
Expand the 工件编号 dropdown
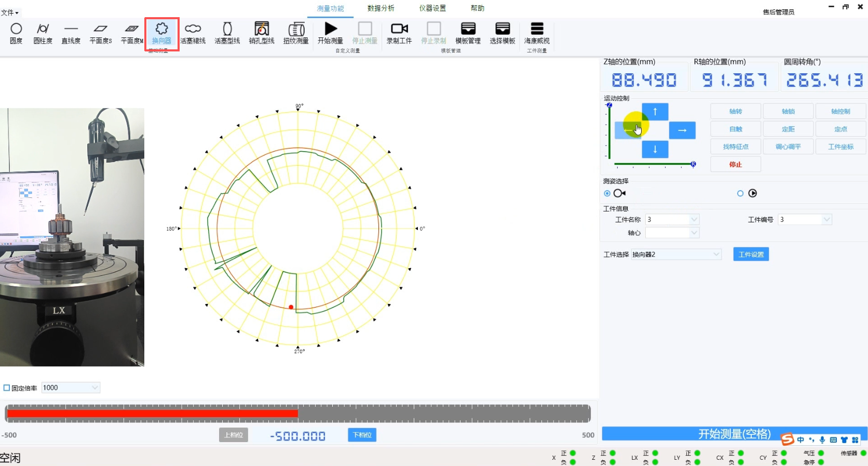pyautogui.click(x=826, y=220)
